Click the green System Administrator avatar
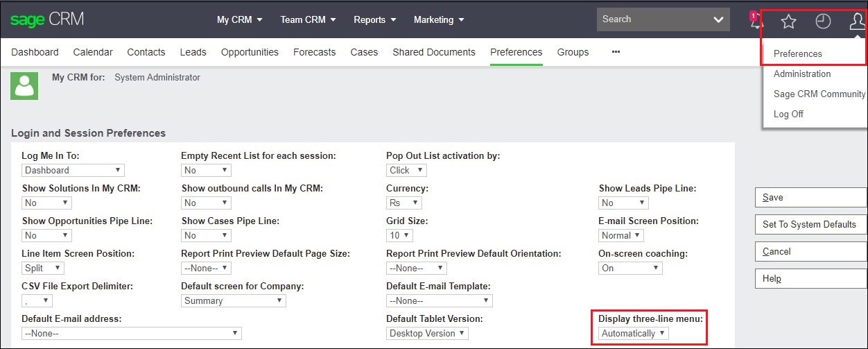The height and width of the screenshot is (349, 868). 24,86
